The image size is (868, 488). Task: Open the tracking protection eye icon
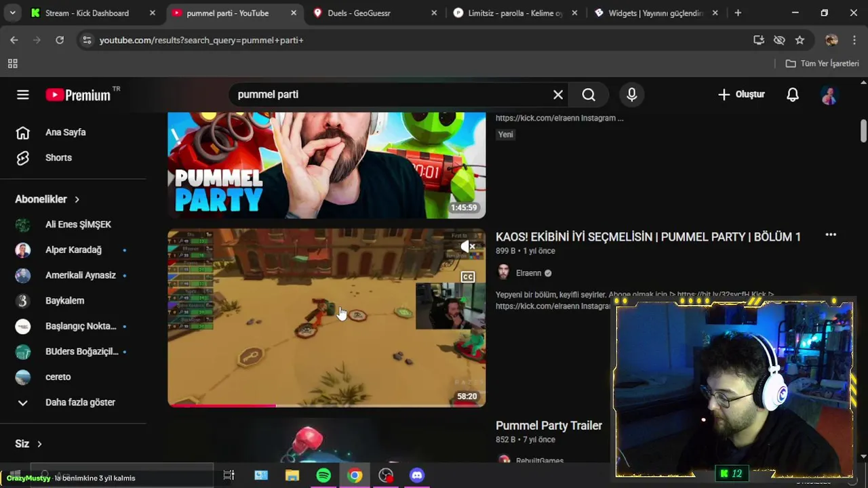point(779,40)
